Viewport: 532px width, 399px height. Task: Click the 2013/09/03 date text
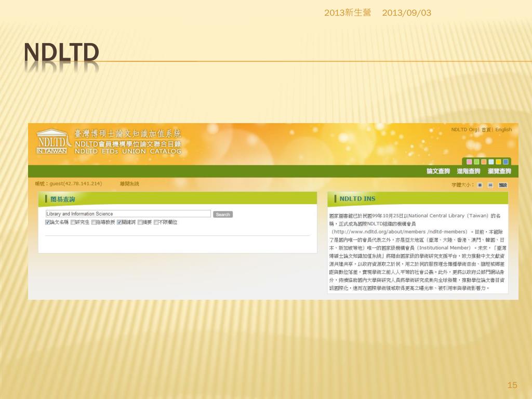click(x=407, y=13)
